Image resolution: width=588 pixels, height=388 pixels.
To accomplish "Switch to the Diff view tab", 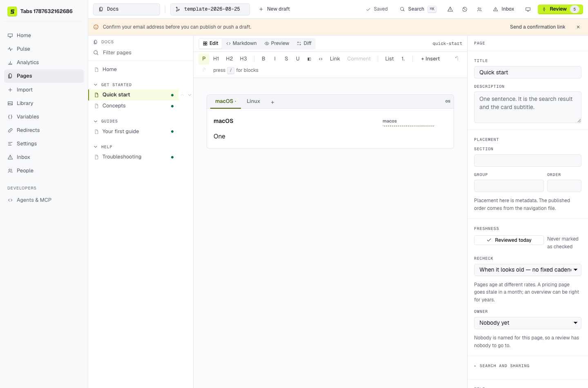I will click(304, 43).
